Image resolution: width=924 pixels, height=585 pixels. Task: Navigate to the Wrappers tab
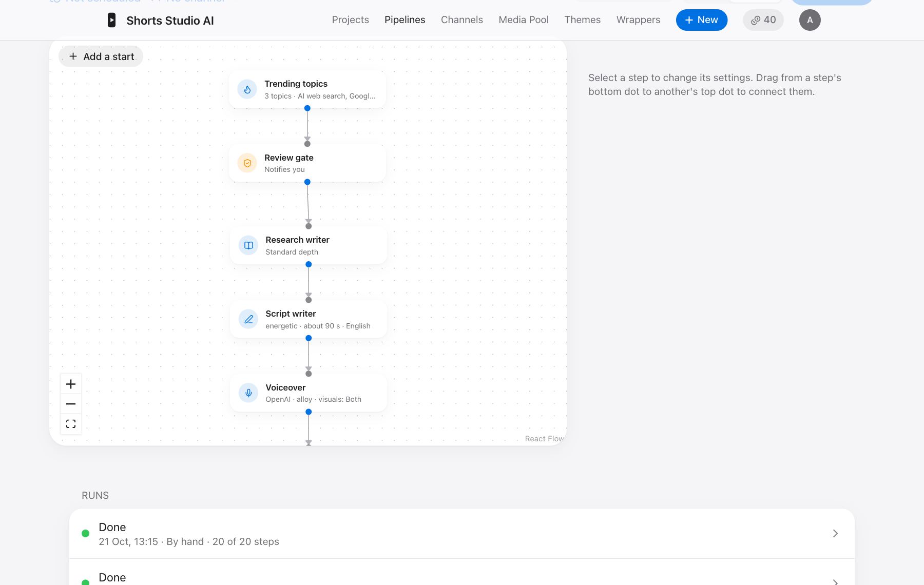pos(639,19)
